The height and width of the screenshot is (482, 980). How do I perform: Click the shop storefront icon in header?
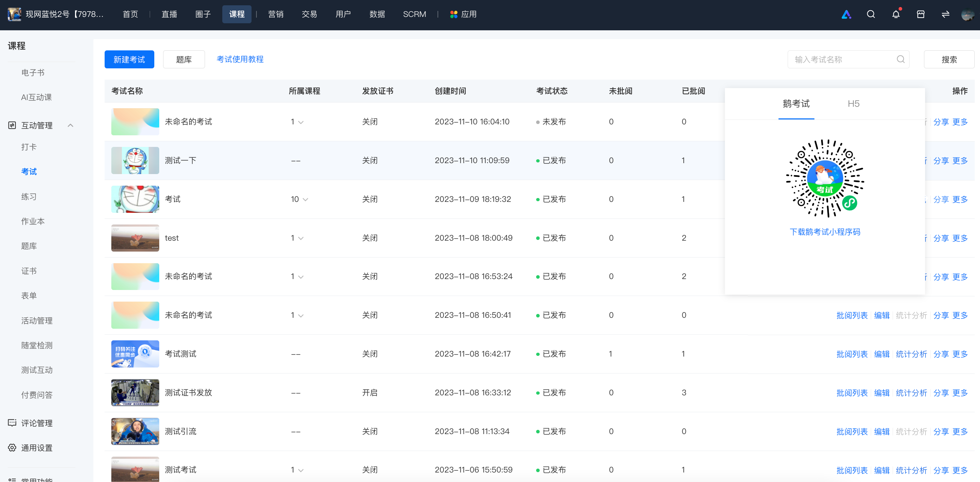coord(921,14)
